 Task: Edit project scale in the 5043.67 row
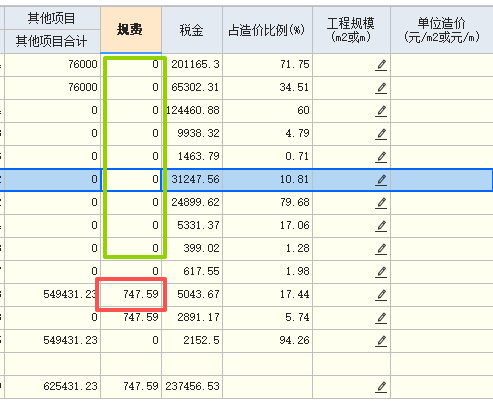click(x=381, y=295)
